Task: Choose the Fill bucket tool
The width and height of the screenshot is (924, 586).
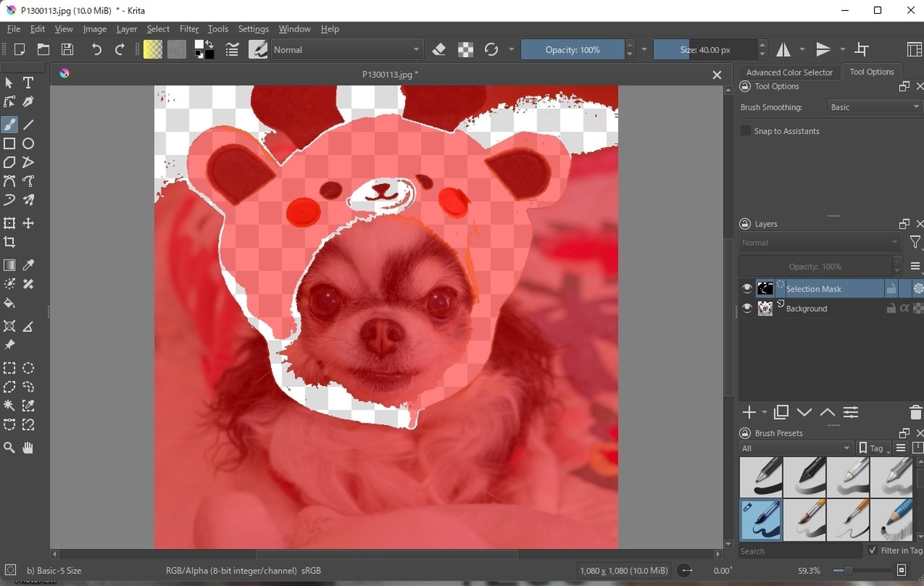Action: click(x=9, y=303)
